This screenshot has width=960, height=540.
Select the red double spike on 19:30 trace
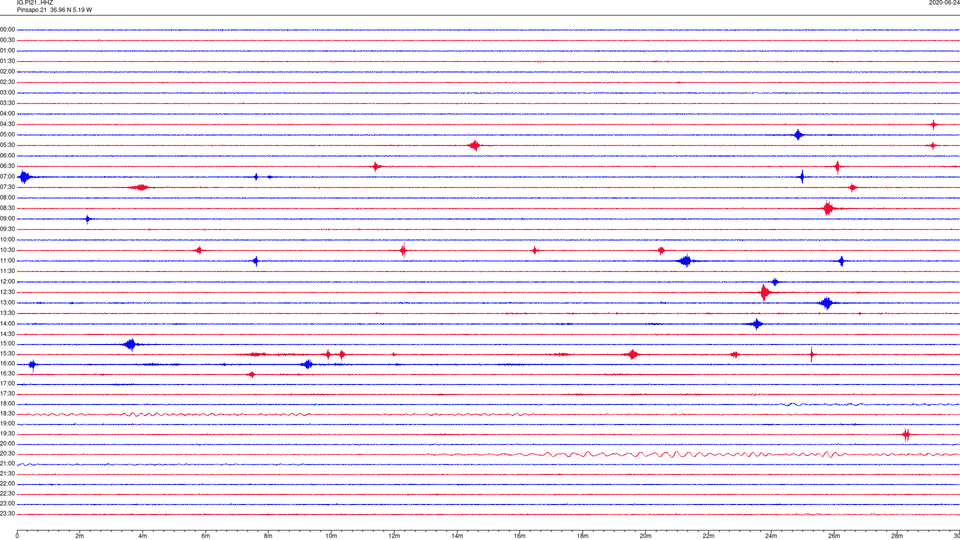point(906,435)
